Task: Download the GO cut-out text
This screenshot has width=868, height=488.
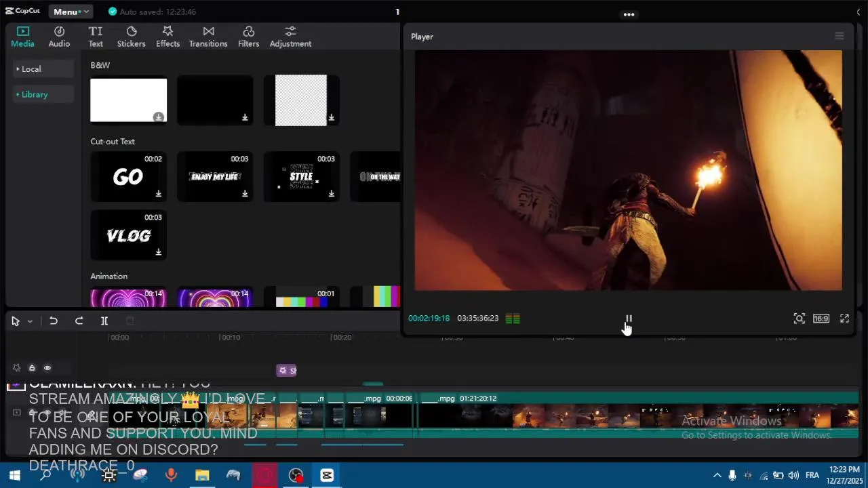Action: tap(158, 194)
